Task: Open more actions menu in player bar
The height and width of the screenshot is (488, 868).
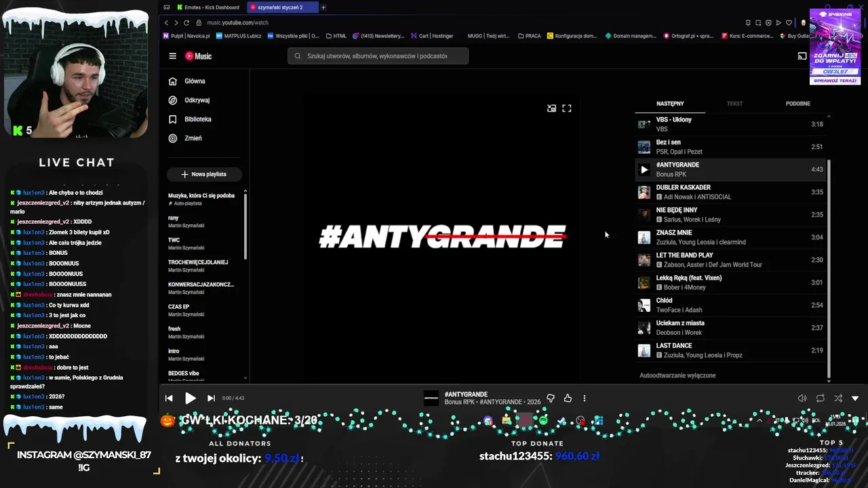Action: [585, 399]
